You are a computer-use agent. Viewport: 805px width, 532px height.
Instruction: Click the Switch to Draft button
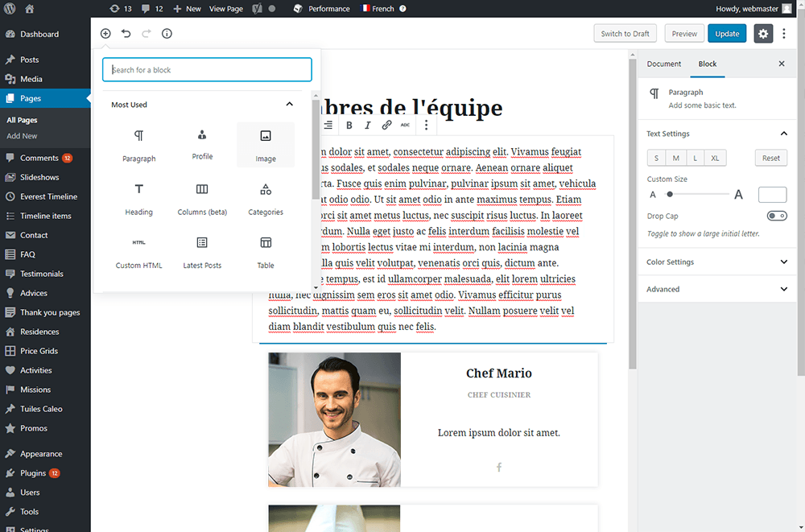click(x=625, y=33)
